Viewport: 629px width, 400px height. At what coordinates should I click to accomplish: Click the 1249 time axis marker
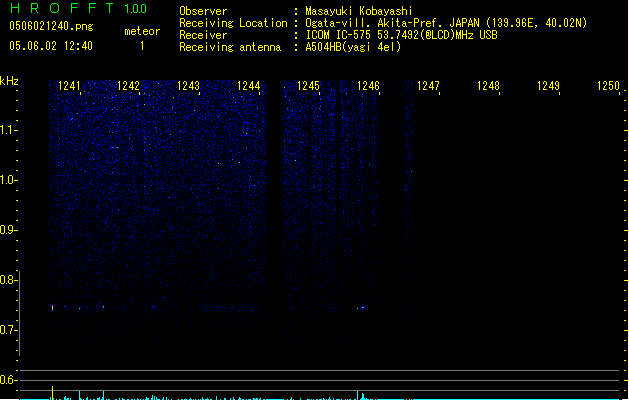pos(548,86)
